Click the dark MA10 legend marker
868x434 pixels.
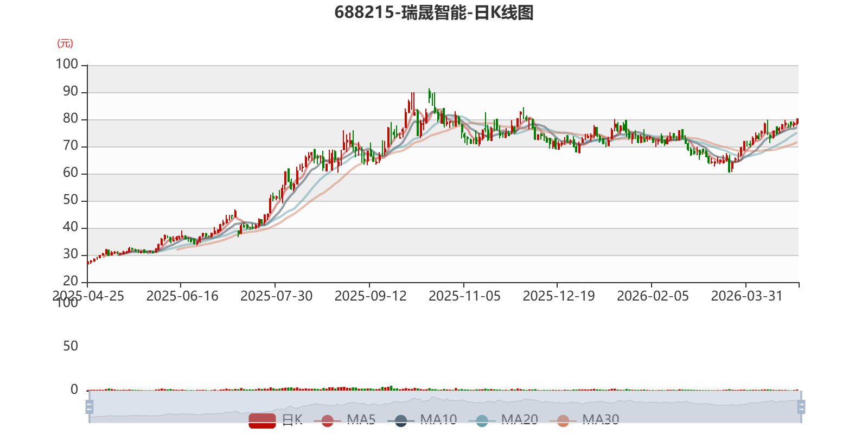(x=401, y=420)
